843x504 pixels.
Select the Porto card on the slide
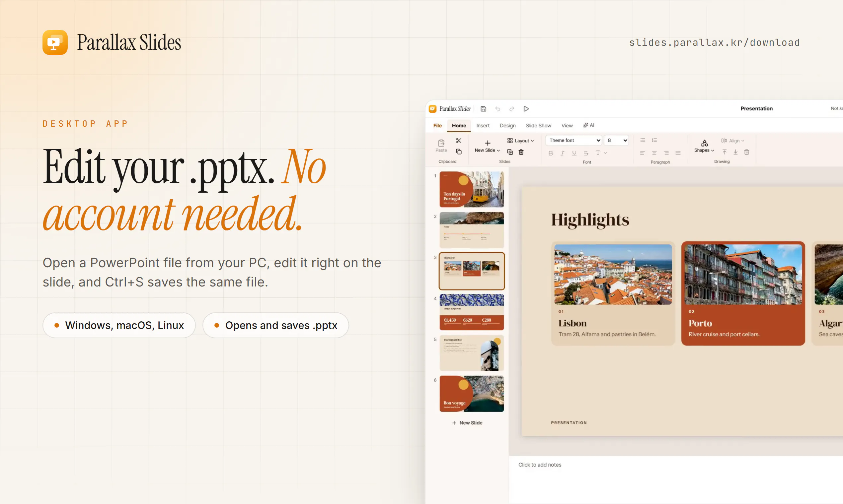pyautogui.click(x=743, y=293)
